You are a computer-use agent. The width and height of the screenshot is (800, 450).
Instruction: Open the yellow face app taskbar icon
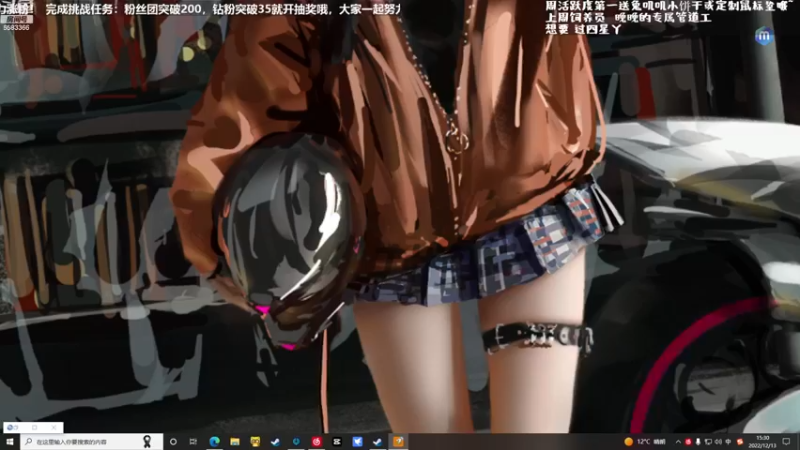255,442
